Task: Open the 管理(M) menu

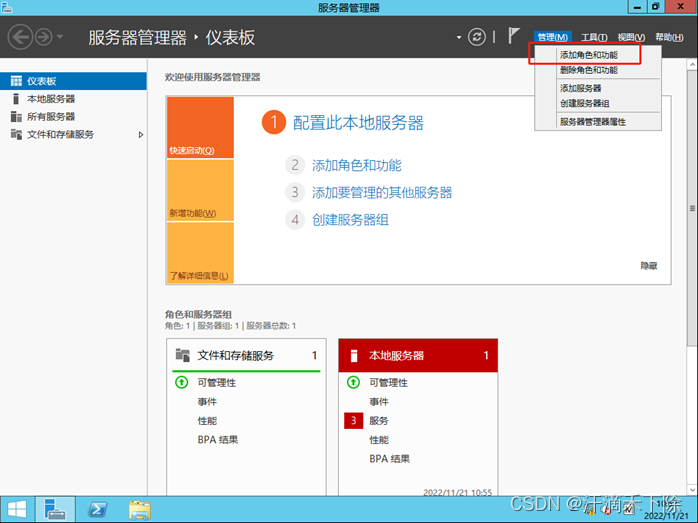Action: point(552,37)
